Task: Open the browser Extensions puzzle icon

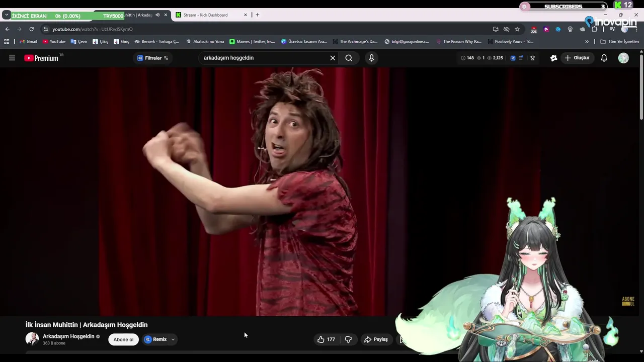Action: click(594, 29)
